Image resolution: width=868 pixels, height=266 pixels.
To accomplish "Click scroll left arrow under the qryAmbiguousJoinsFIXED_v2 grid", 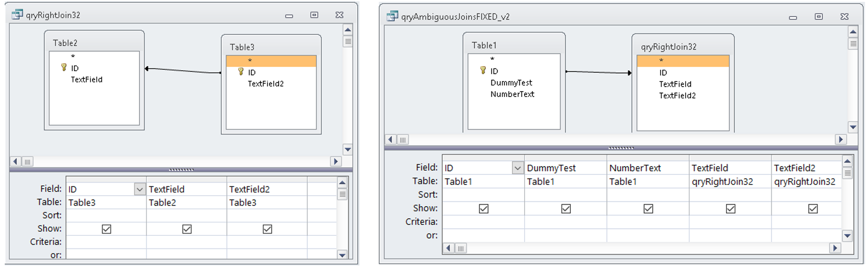I will (x=449, y=248).
